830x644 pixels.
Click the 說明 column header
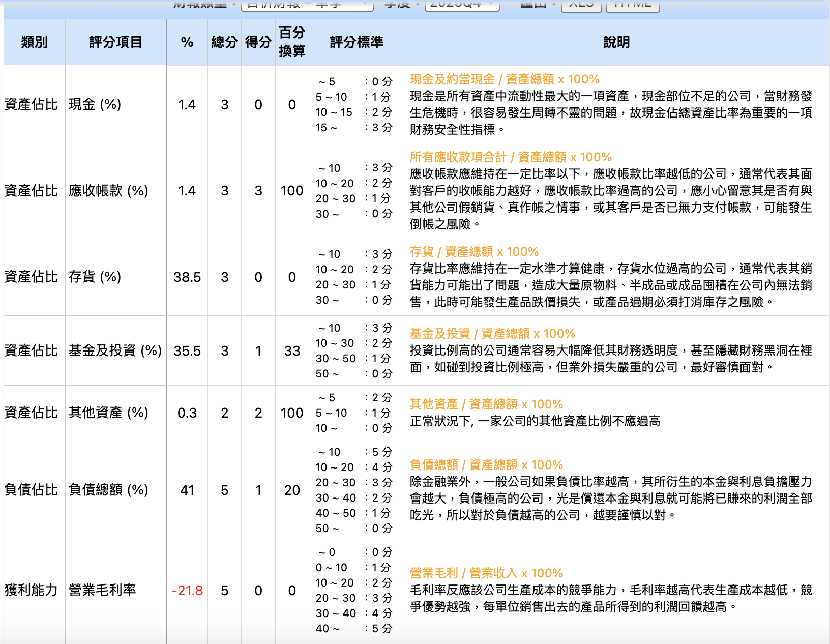point(616,42)
